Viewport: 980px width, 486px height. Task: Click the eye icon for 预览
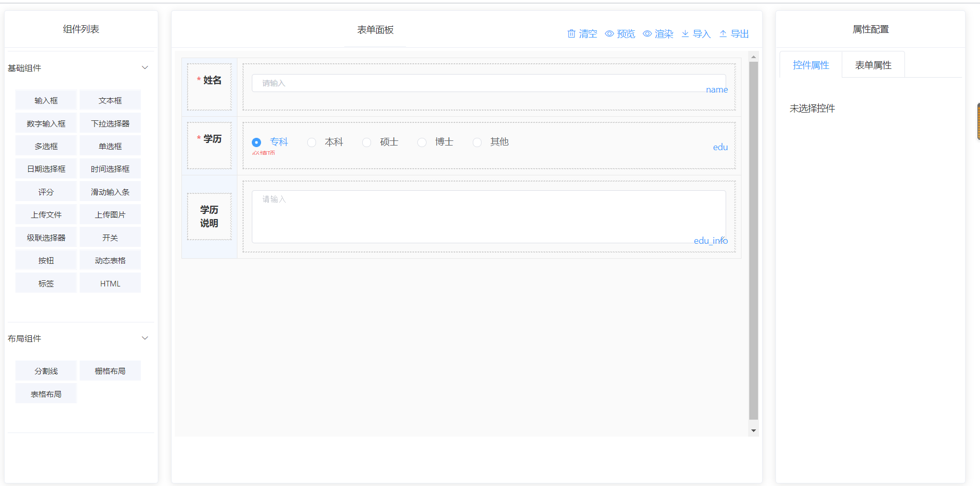click(x=609, y=34)
